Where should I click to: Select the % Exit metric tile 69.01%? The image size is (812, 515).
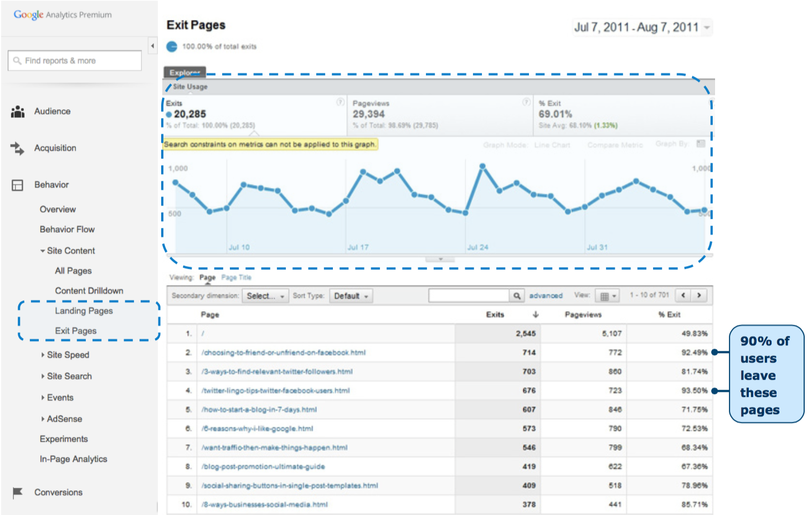click(x=624, y=115)
